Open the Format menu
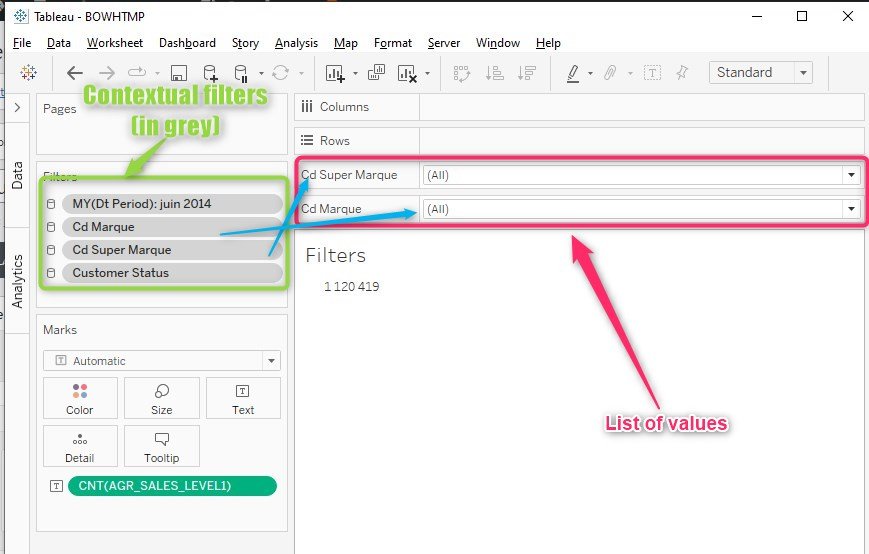The height and width of the screenshot is (554, 869). tap(393, 43)
